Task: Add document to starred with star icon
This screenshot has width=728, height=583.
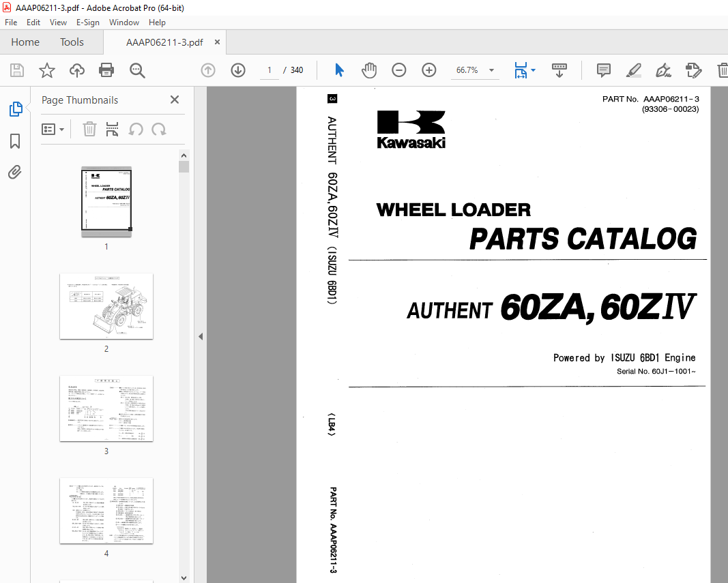Action: [47, 70]
